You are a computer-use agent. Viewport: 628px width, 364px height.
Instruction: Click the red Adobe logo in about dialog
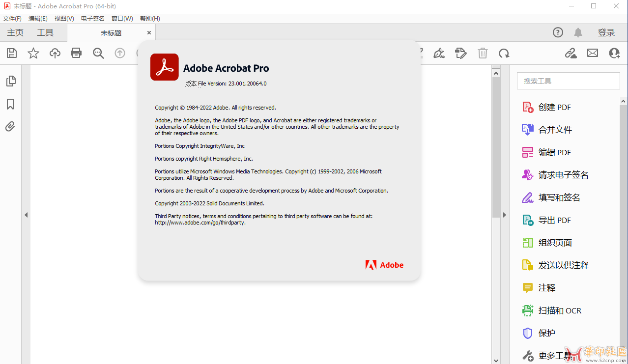click(384, 265)
